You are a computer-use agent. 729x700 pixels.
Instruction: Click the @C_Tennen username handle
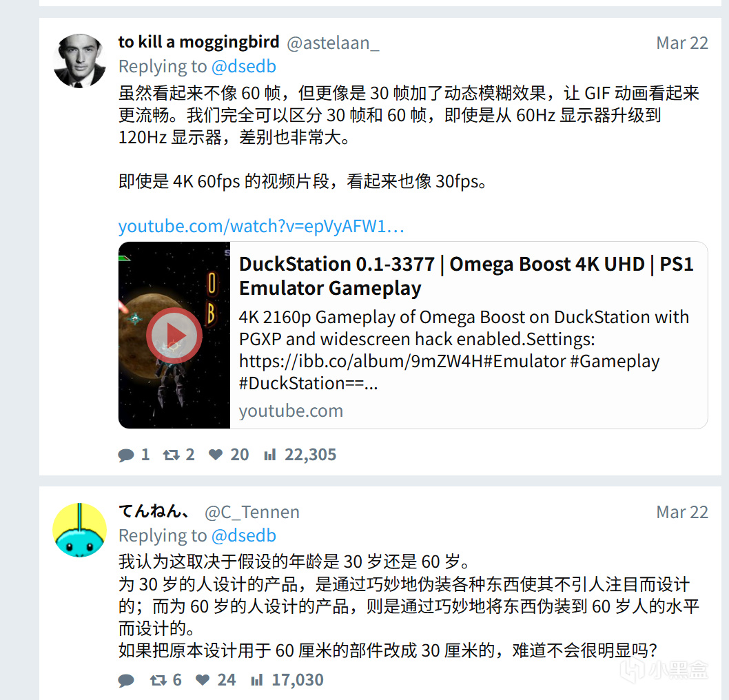click(x=252, y=512)
